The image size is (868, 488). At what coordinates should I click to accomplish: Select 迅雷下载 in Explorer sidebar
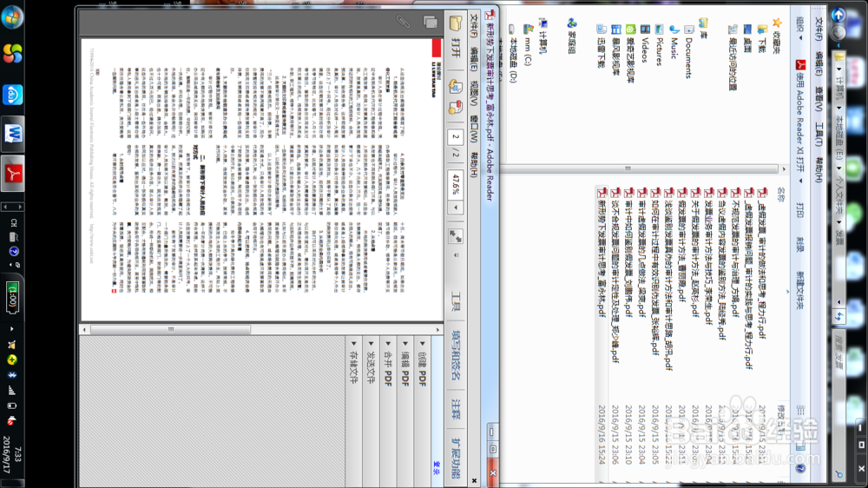pyautogui.click(x=602, y=47)
